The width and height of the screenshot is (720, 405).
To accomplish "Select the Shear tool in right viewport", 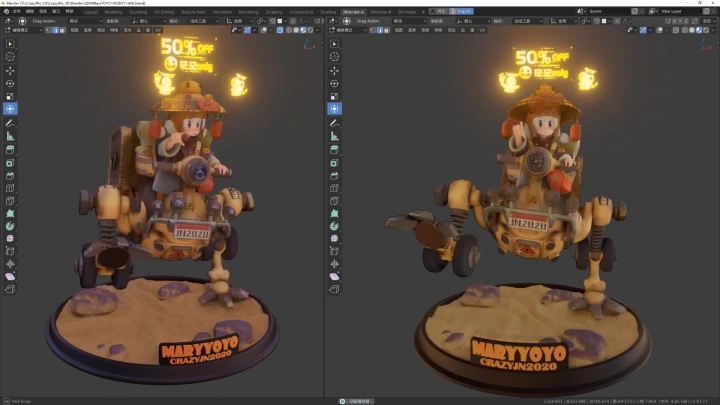I will point(334,276).
